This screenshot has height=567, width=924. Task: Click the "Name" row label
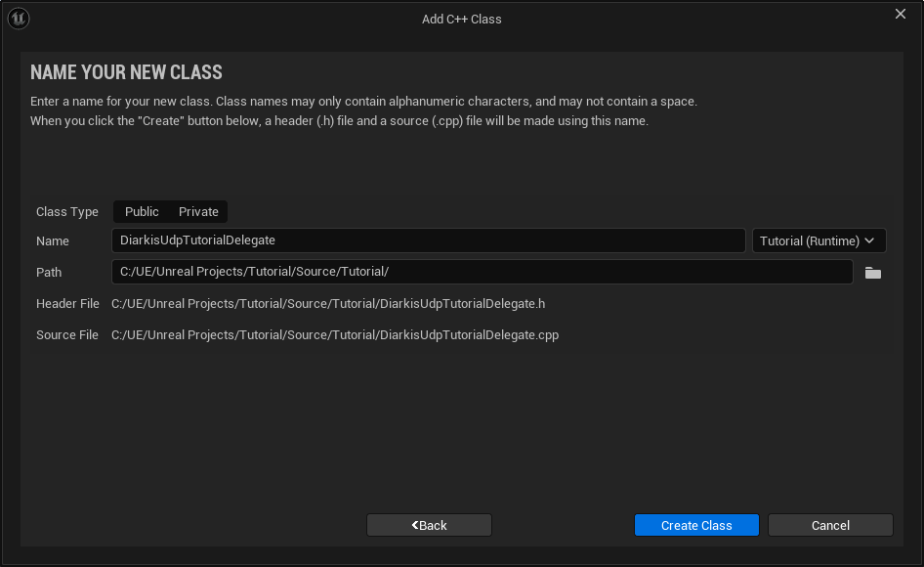tap(53, 241)
